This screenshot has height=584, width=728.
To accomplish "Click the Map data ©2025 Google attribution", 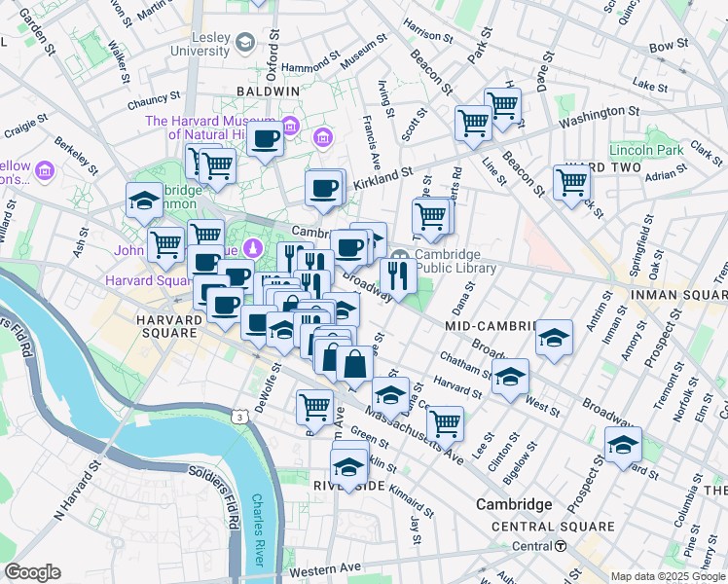I will 668,577.
